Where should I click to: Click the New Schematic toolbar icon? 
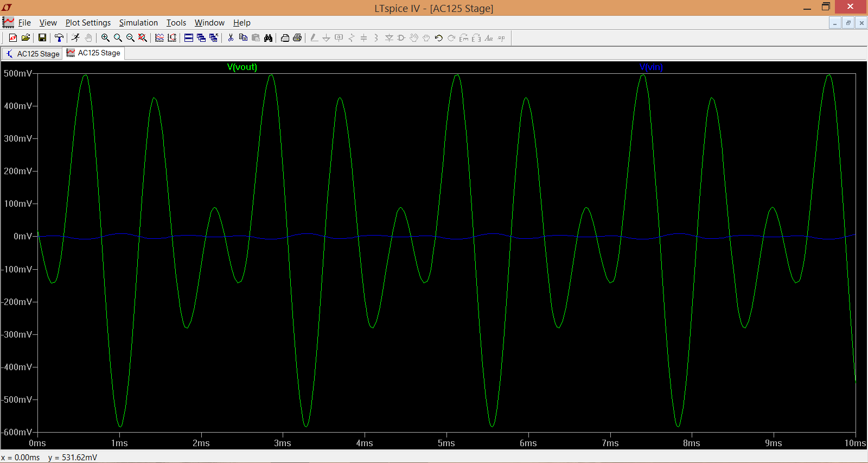(x=12, y=37)
